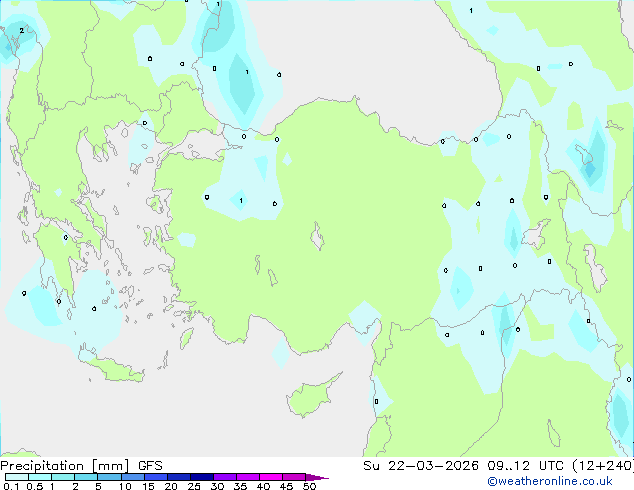Click the '0.1' legend scale label
The width and height of the screenshot is (634, 490).
click(11, 486)
